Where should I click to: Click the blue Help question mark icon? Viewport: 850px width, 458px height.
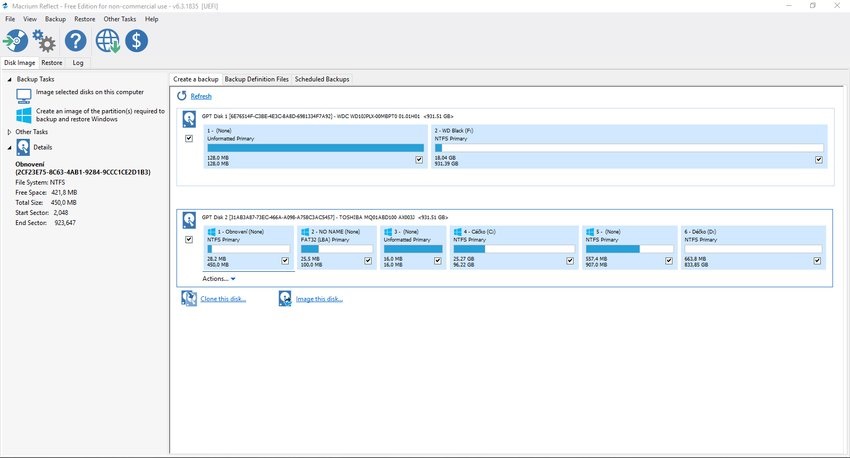(75, 41)
